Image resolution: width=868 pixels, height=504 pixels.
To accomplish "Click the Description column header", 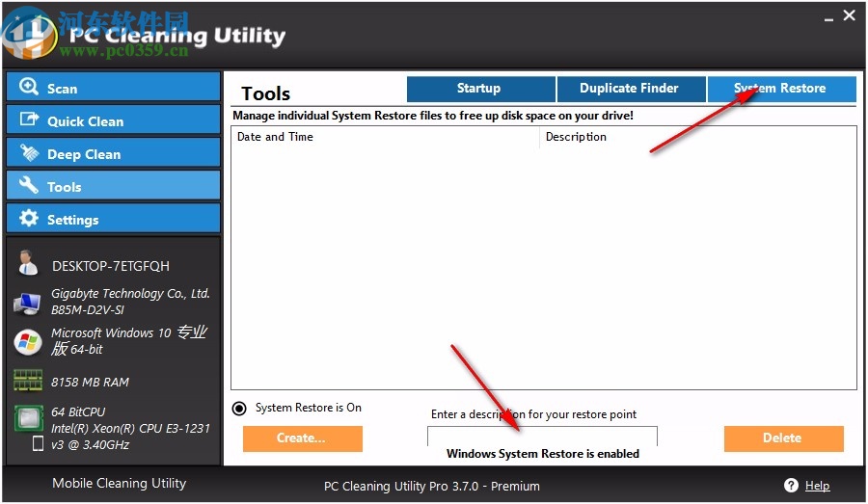I will tap(698, 137).
